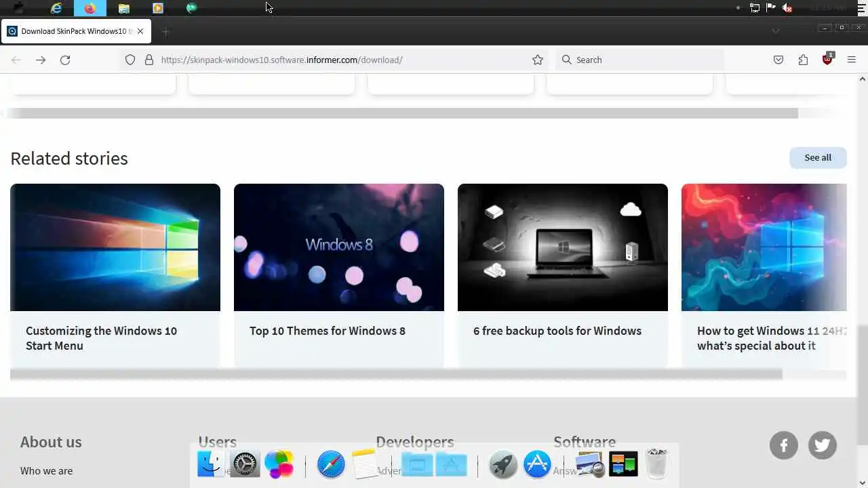Click the About us footer heading

51,441
